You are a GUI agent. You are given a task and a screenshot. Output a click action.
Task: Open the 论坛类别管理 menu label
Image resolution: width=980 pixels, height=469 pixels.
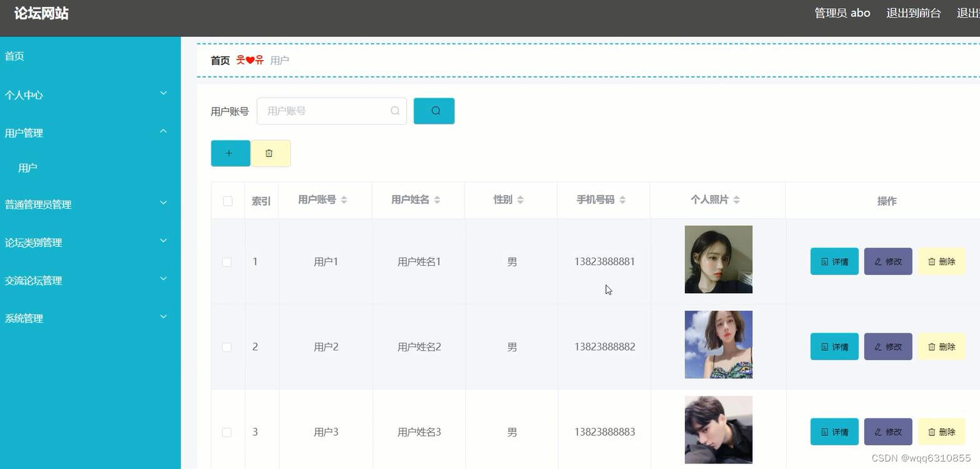[x=33, y=243]
